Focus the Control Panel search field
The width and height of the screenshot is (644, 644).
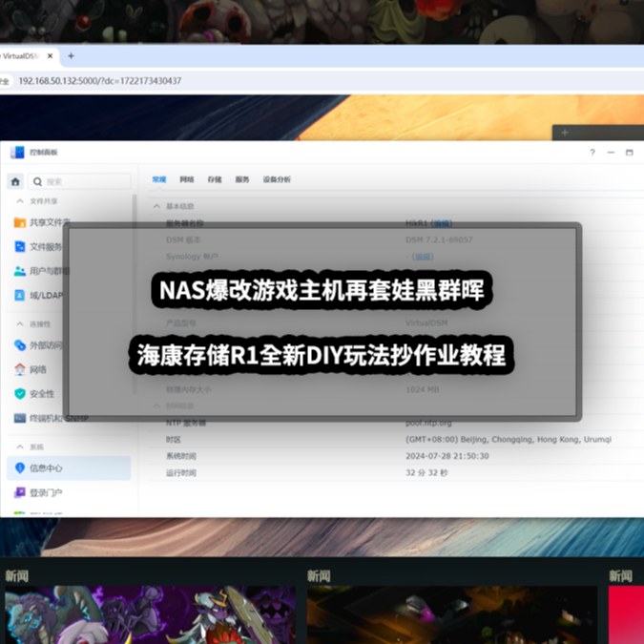click(79, 181)
